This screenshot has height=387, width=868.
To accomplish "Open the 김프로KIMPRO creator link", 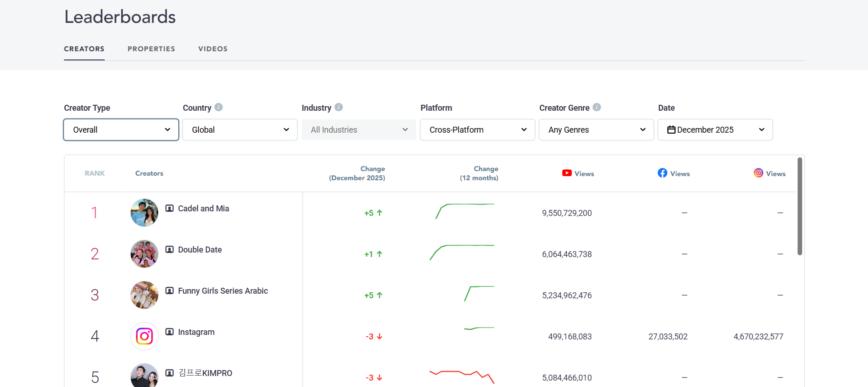I will [x=205, y=373].
